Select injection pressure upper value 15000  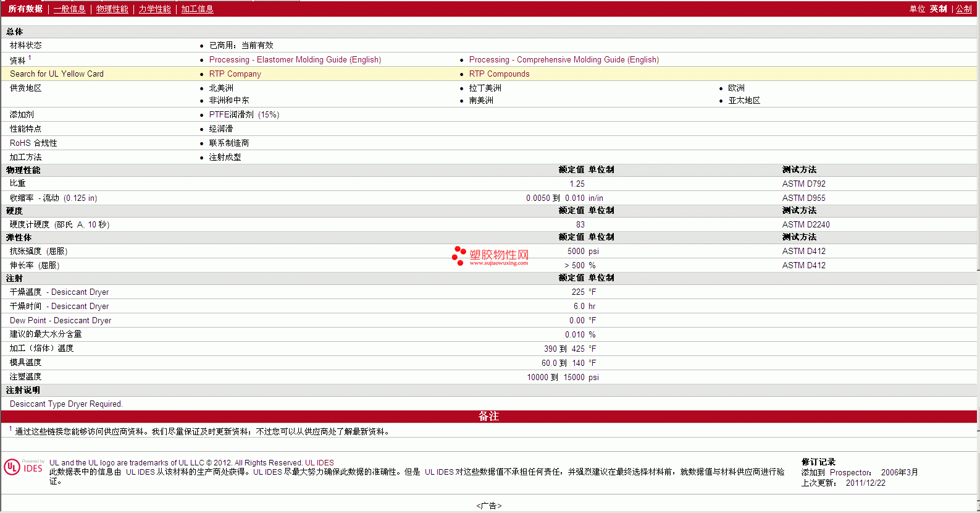[574, 377]
